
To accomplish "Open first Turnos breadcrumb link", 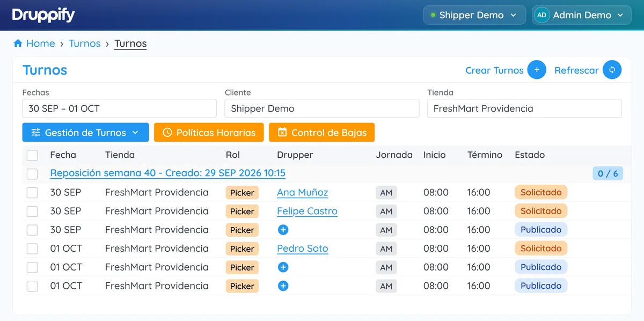I will click(x=85, y=43).
